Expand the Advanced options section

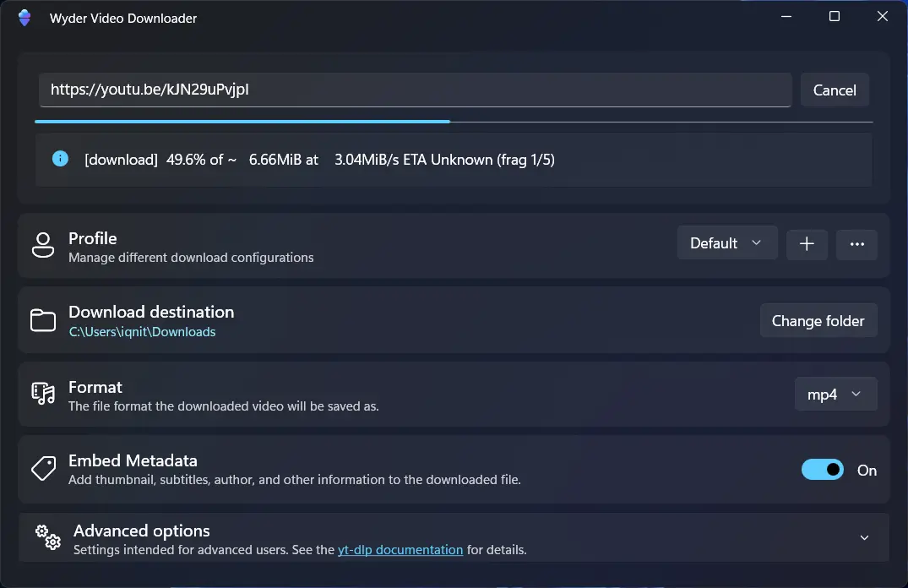pos(864,537)
